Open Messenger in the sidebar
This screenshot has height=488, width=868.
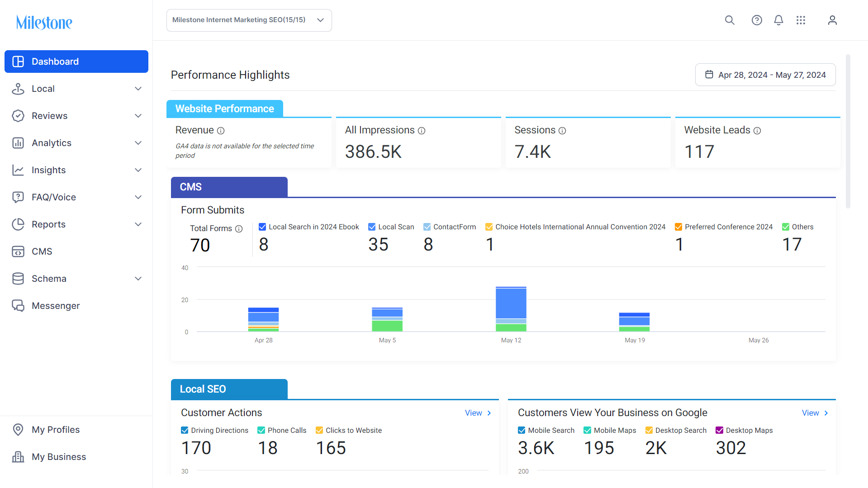[77, 306]
